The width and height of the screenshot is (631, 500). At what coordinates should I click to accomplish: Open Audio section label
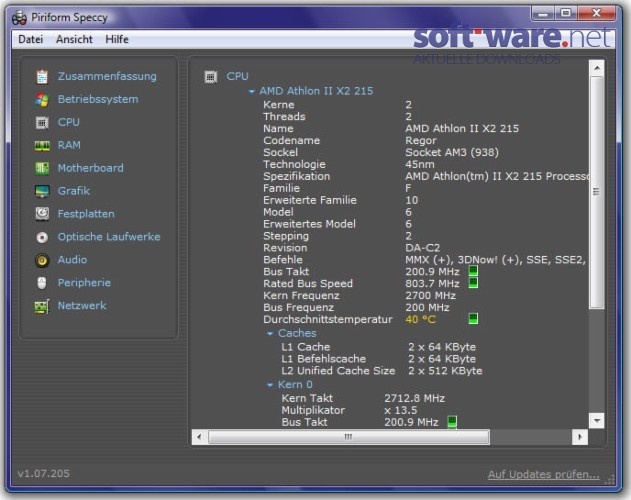pos(72,260)
